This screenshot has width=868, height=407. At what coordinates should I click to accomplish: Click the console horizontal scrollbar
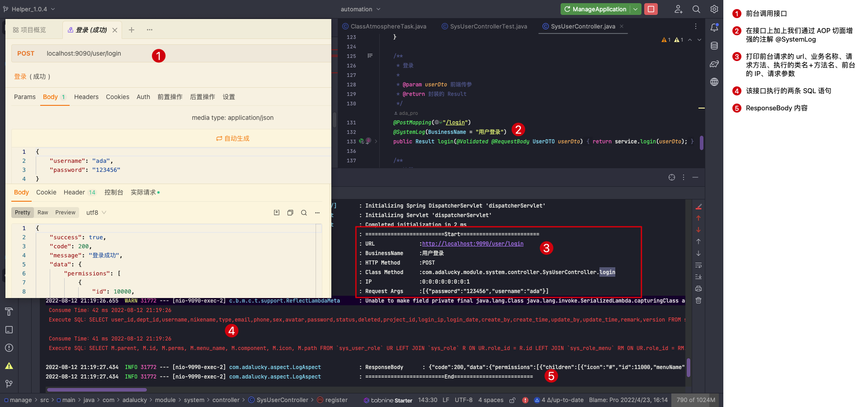tap(97, 389)
